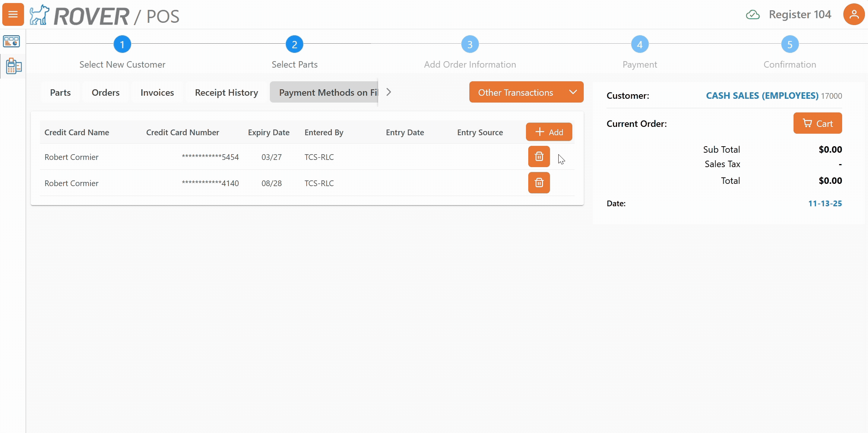
Task: Open the Receipt History tab
Action: (226, 92)
